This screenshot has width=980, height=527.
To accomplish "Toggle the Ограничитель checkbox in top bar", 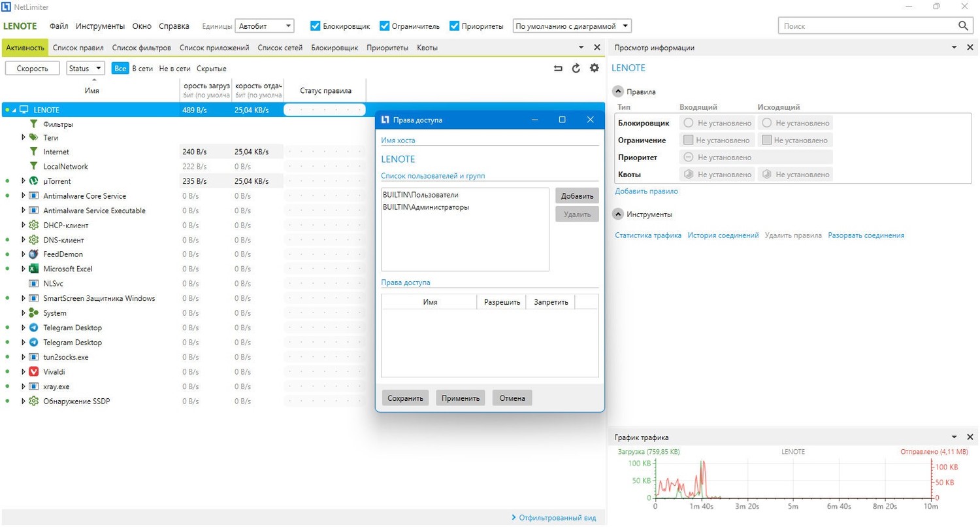I will [x=384, y=26].
